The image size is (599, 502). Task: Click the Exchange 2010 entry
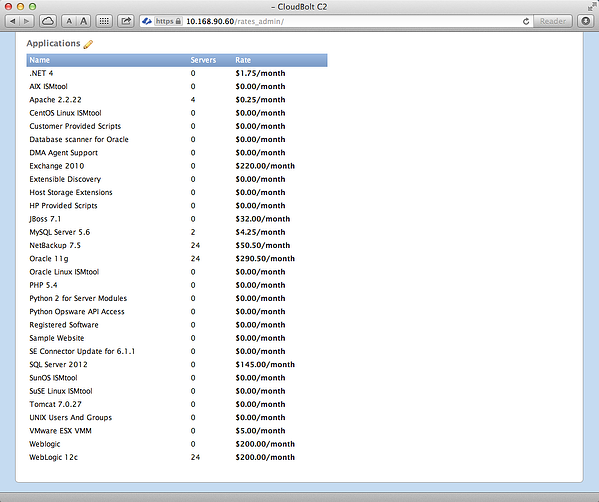point(57,166)
